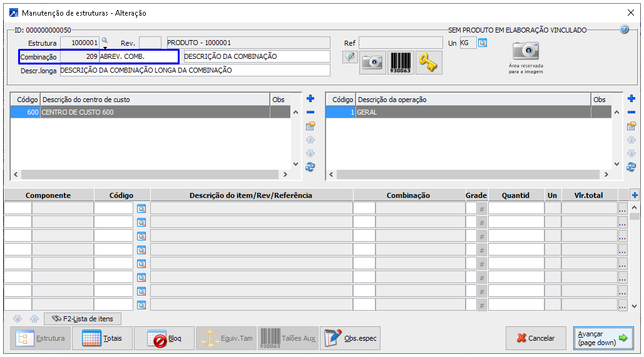Click DESCRIÇÃO DA COMBINAÇÃO field
The image size is (644, 357).
point(257,57)
